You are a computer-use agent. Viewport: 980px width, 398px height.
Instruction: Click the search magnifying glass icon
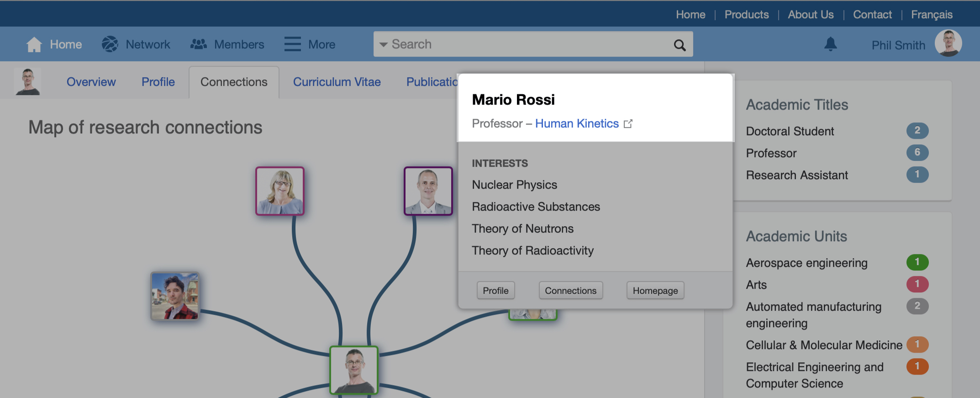pos(680,45)
